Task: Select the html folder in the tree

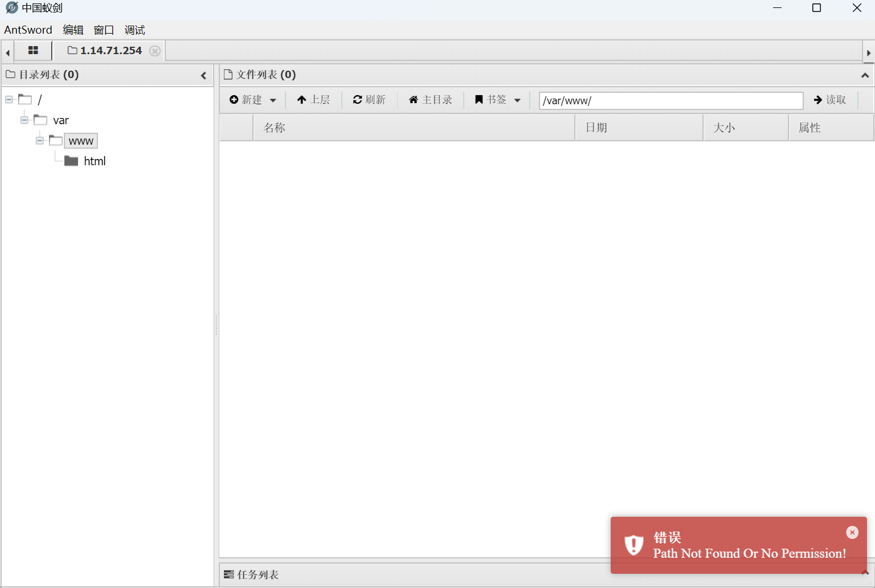Action: [x=95, y=161]
